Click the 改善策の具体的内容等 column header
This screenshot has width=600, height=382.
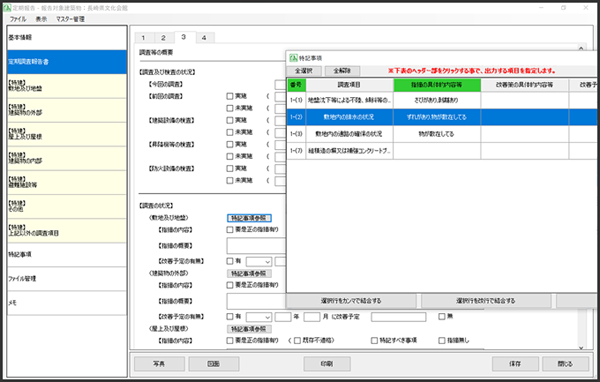[x=525, y=85]
